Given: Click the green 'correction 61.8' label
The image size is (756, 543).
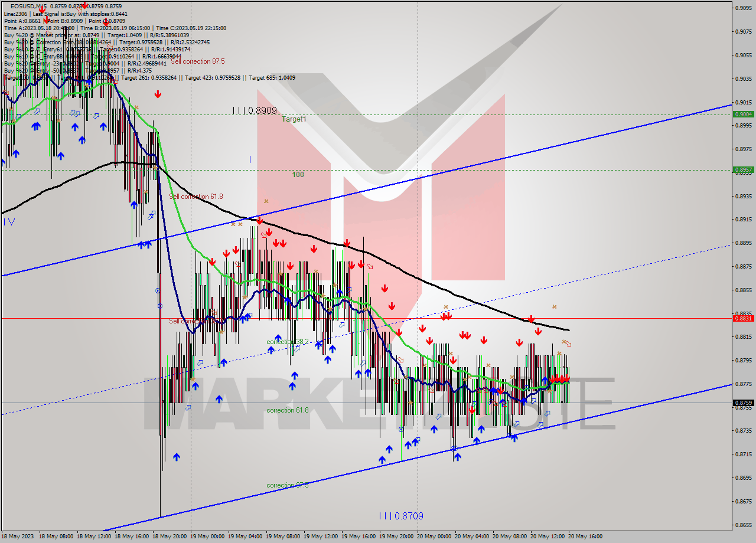Looking at the screenshot, I should (287, 410).
